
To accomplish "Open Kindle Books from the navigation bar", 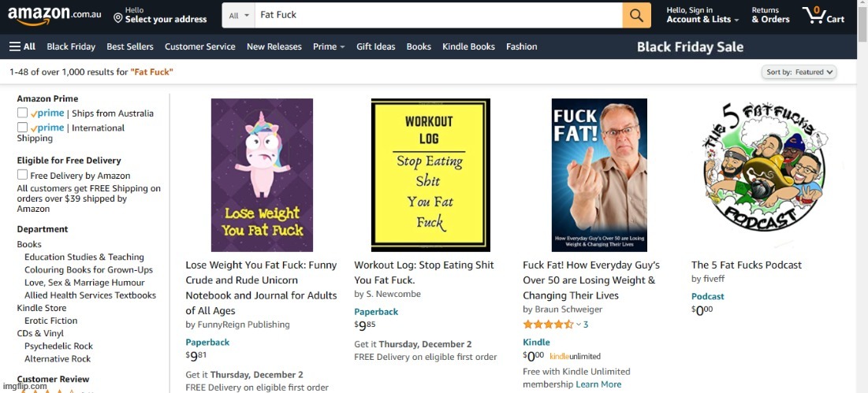I will [x=468, y=46].
